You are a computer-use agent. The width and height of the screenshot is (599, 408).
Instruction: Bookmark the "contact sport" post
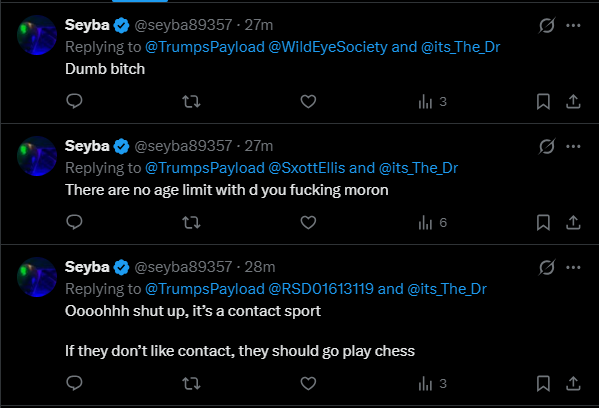543,383
